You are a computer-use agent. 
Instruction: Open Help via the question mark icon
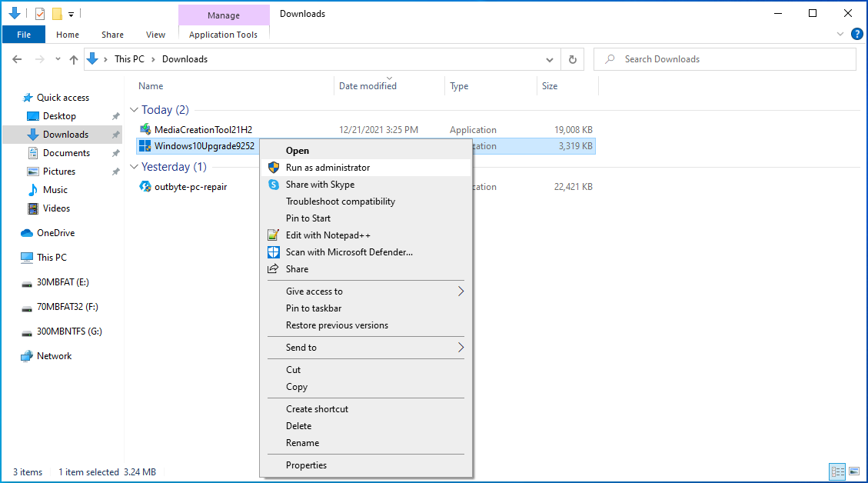pos(858,34)
